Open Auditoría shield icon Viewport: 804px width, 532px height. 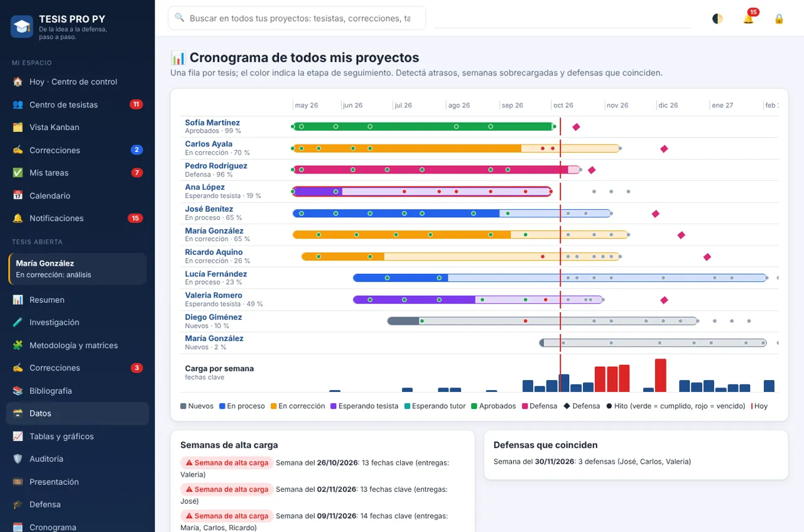(x=18, y=459)
